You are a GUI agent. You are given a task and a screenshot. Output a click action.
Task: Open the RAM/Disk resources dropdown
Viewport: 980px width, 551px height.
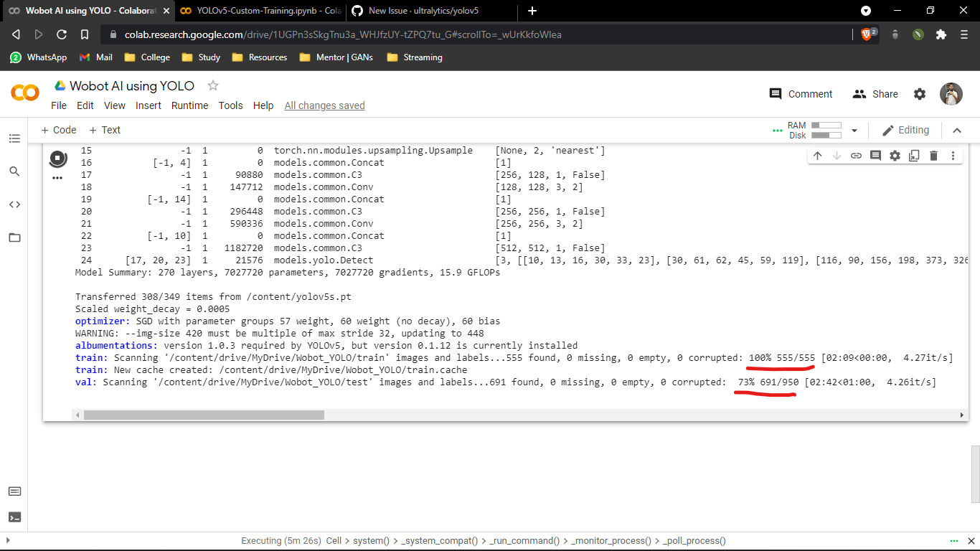[854, 130]
